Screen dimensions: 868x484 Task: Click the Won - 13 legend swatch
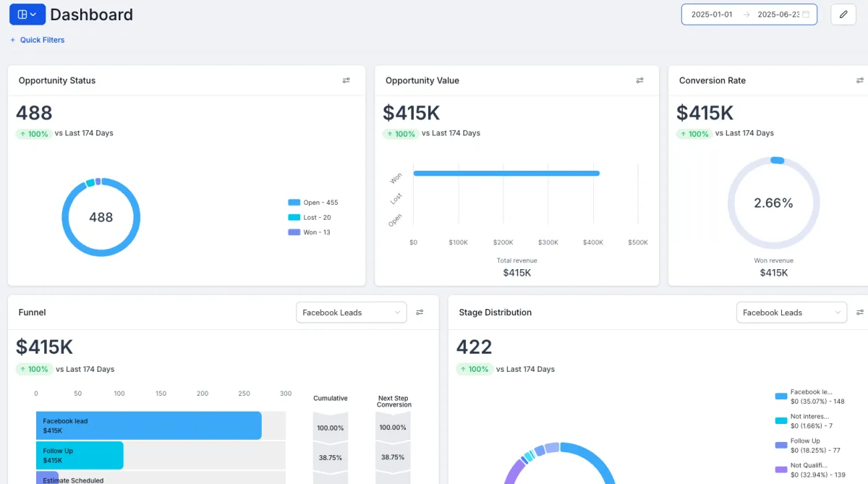(294, 232)
